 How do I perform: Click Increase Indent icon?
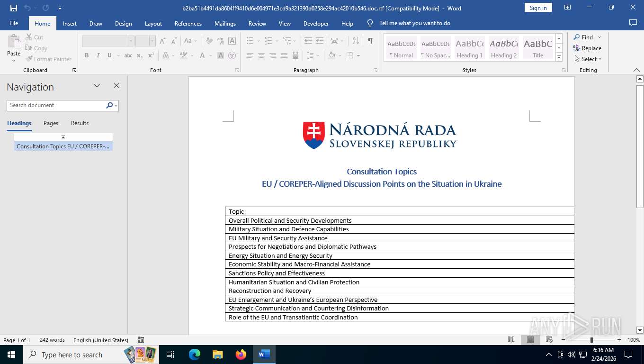pyautogui.click(x=320, y=41)
